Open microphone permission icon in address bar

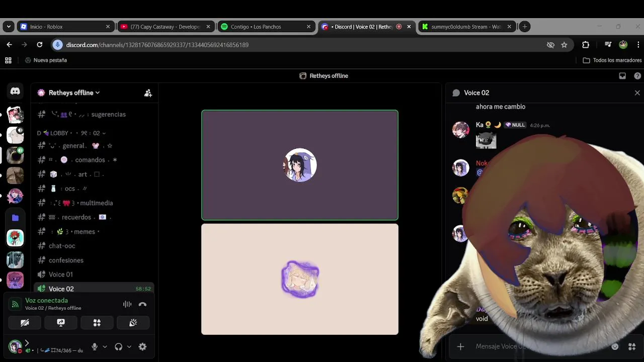pyautogui.click(x=58, y=45)
